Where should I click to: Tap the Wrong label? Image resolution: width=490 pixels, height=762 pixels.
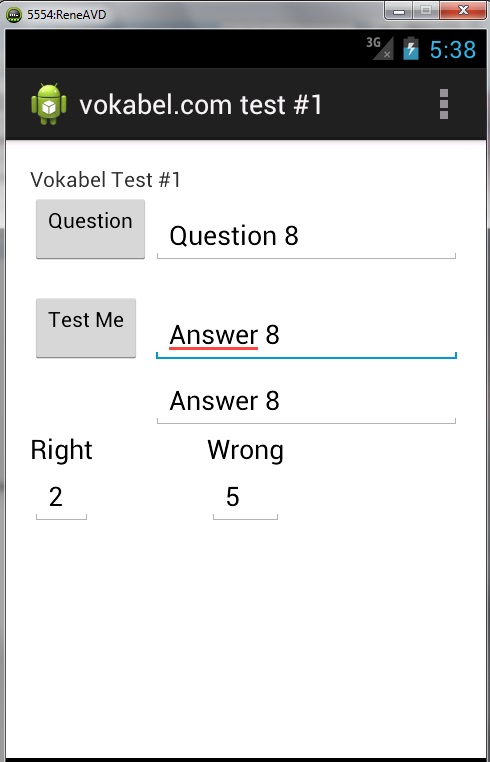pos(245,450)
